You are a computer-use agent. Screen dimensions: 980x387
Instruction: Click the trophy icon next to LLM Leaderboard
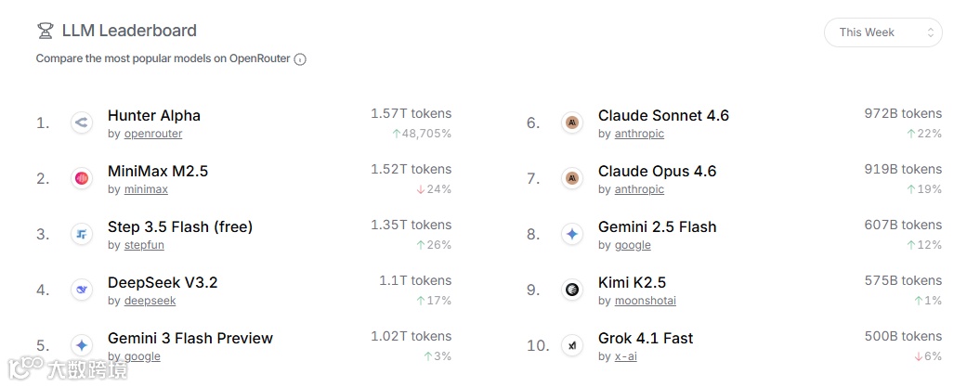click(45, 31)
